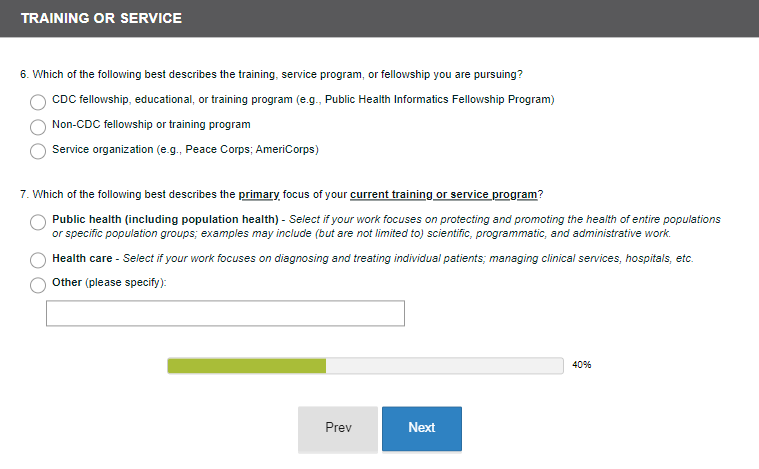
Task: Go to the Next survey page
Action: 421,428
